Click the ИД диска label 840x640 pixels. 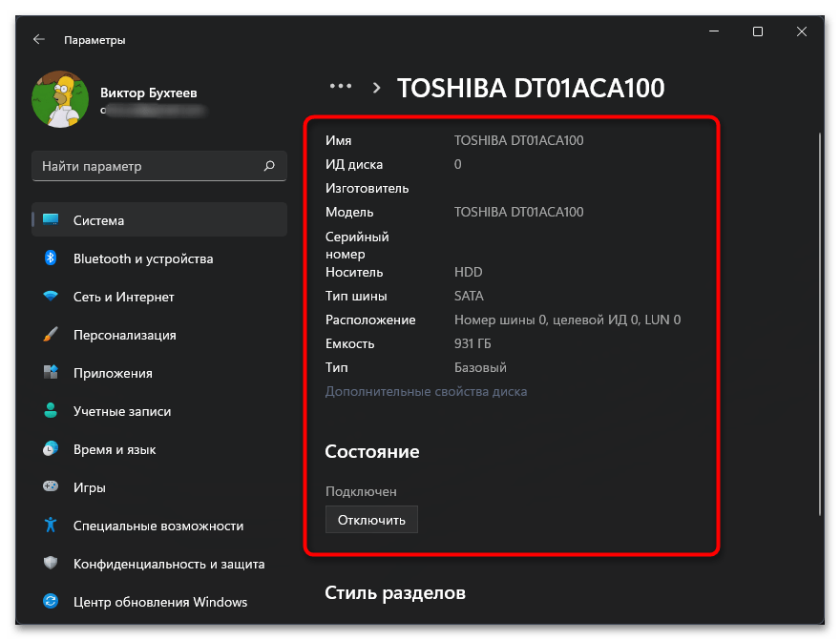point(354,164)
